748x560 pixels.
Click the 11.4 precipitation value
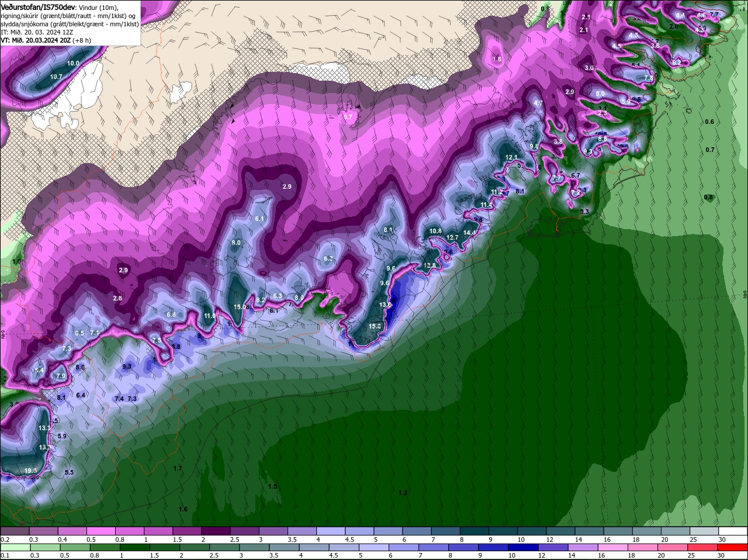[486, 205]
